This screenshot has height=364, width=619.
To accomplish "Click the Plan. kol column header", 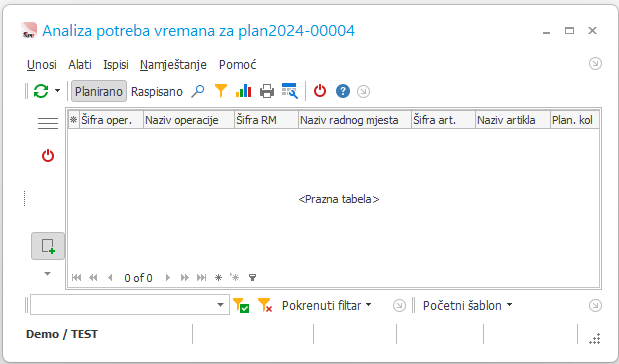I will [575, 120].
